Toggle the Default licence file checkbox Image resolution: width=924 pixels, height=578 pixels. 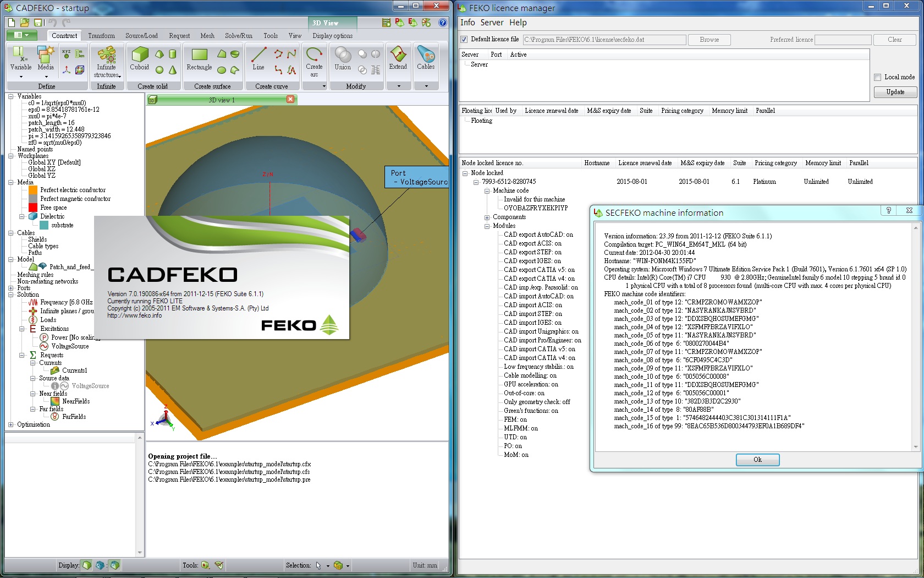pos(464,40)
